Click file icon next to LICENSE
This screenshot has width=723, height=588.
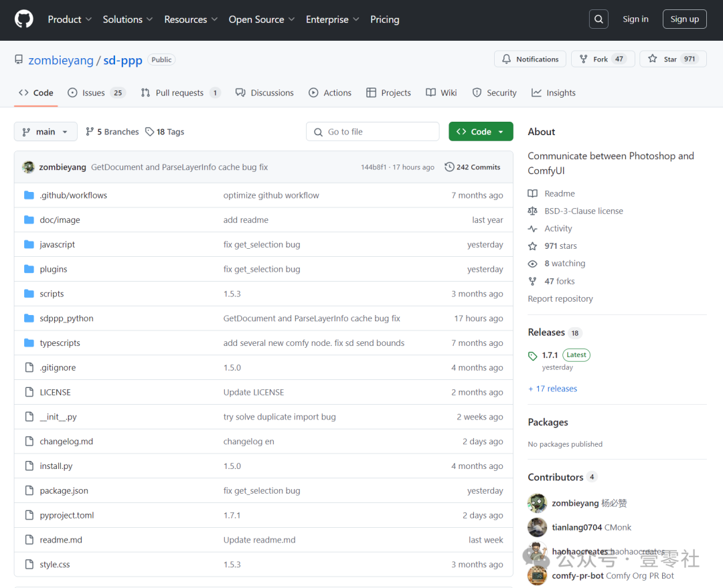29,392
